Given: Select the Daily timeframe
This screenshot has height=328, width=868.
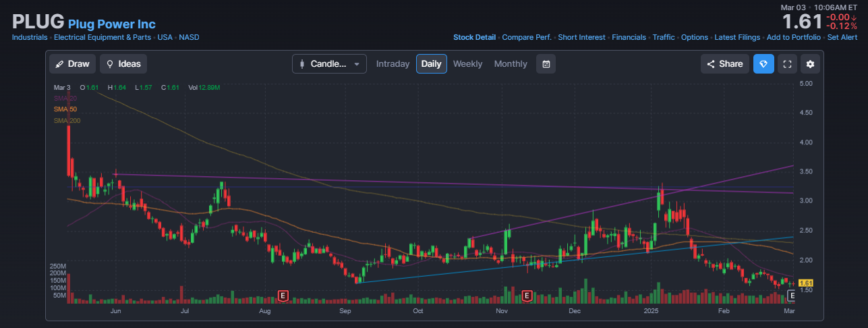Looking at the screenshot, I should click(x=431, y=64).
